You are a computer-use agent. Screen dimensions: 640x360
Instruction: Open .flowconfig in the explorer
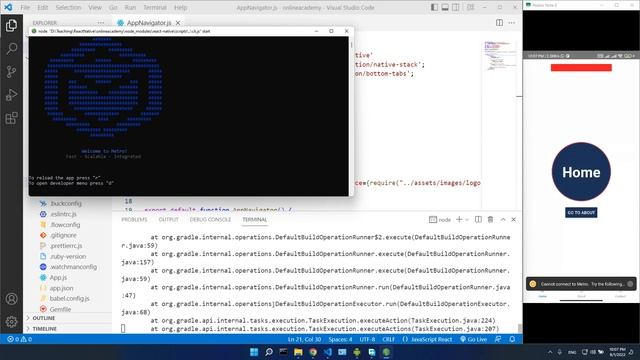tap(65, 224)
